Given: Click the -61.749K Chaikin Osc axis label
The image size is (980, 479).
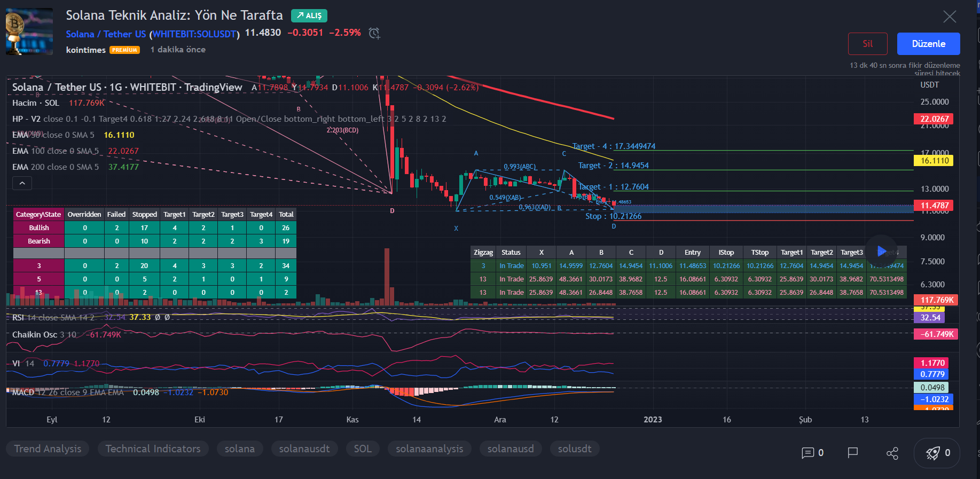Looking at the screenshot, I should (936, 334).
